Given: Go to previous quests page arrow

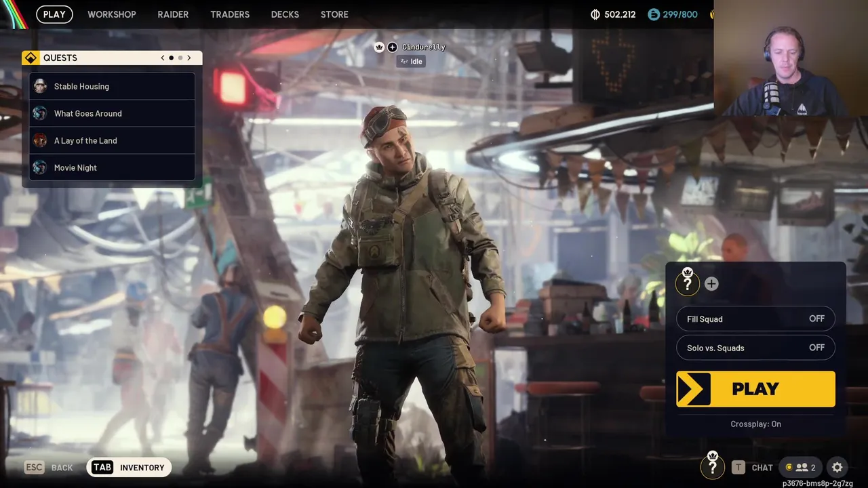Looking at the screenshot, I should (163, 58).
